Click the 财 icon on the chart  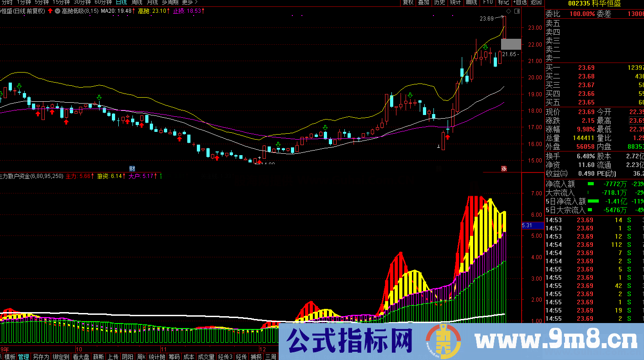point(132,168)
